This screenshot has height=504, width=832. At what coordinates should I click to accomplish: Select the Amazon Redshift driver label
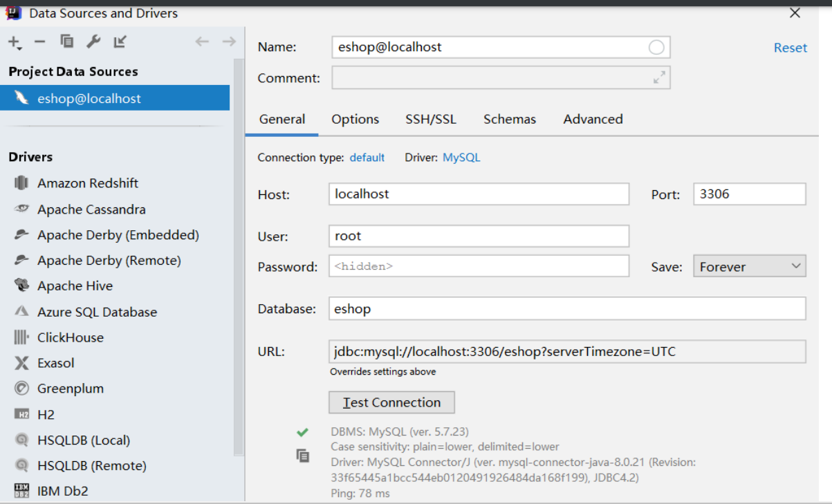coord(88,183)
